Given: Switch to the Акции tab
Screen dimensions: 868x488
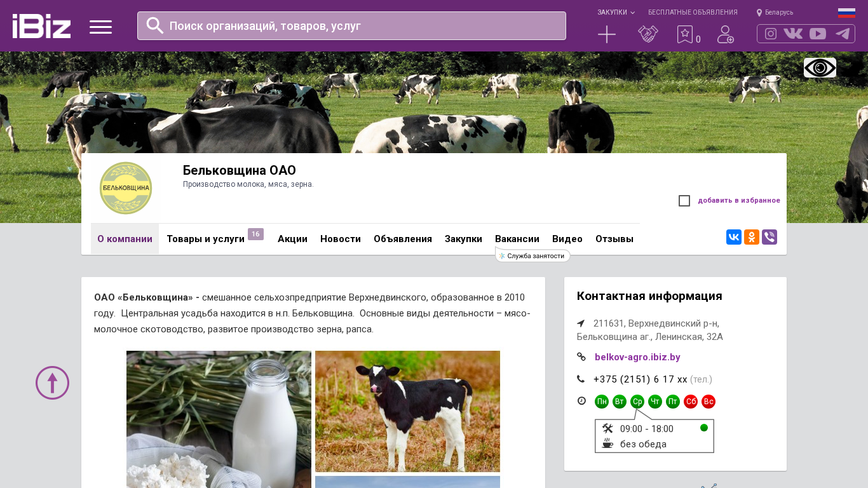Looking at the screenshot, I should point(292,239).
